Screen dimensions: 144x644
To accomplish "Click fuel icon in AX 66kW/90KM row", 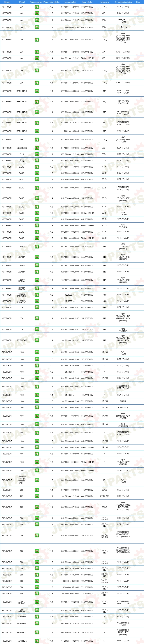I will (x=37, y=83).
